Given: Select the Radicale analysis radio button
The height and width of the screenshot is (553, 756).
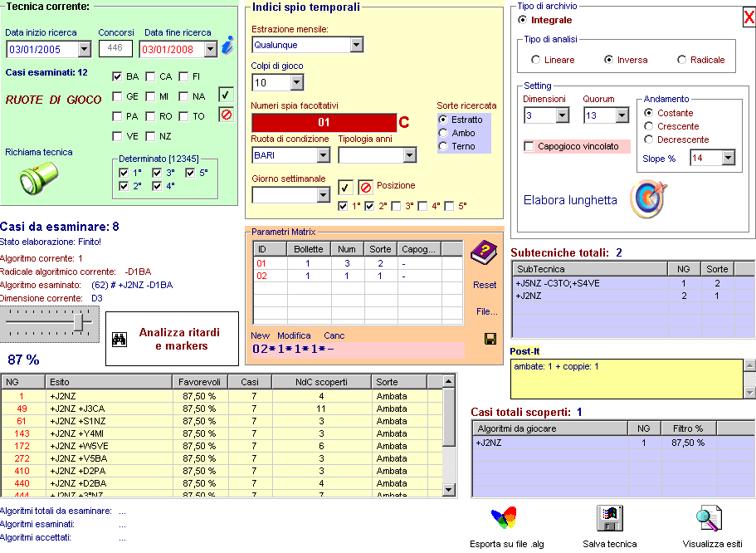Looking at the screenshot, I should pos(682,60).
